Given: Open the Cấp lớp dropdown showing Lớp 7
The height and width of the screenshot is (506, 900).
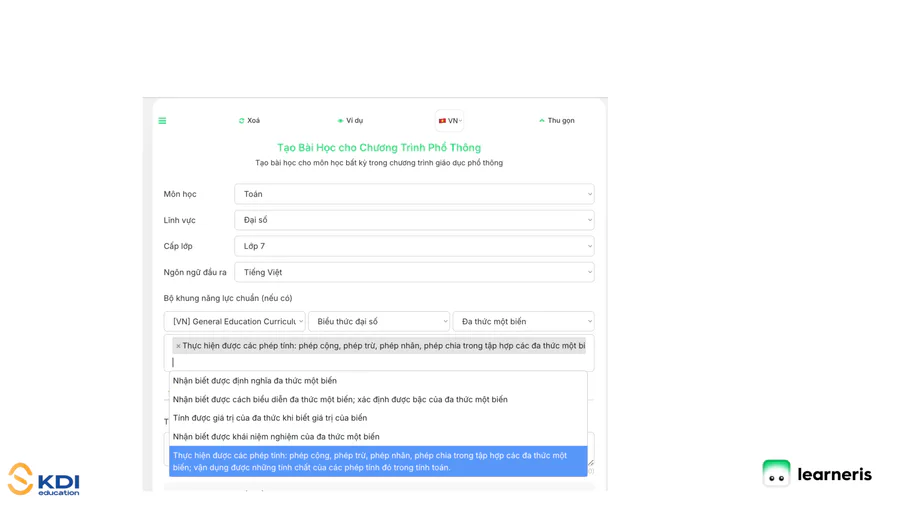Looking at the screenshot, I should pyautogui.click(x=414, y=246).
